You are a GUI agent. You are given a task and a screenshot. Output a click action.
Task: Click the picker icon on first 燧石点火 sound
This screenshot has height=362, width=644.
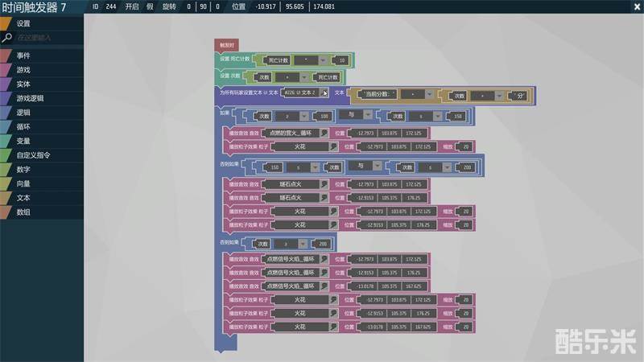[x=323, y=183]
